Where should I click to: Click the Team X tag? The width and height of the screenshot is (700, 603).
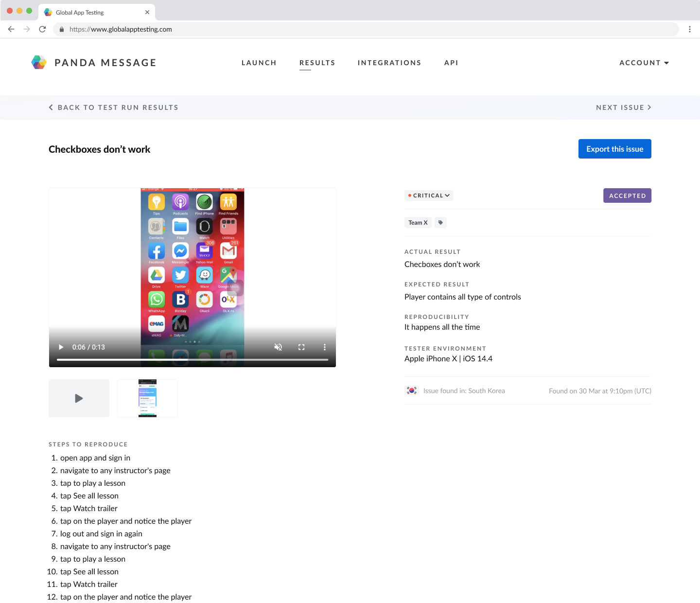pyautogui.click(x=418, y=223)
